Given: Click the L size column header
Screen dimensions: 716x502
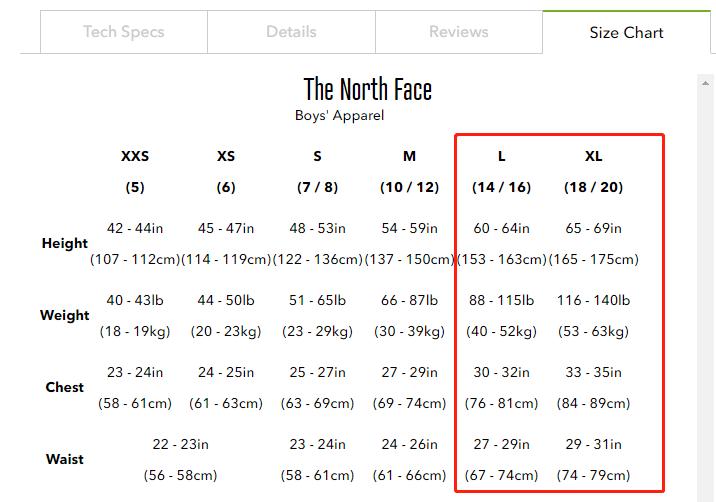Looking at the screenshot, I should (501, 156).
